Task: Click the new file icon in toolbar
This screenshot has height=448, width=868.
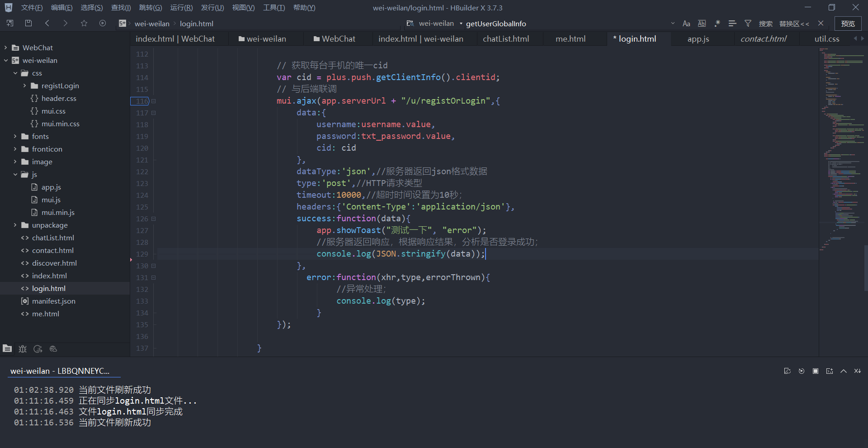Action: coord(10,23)
